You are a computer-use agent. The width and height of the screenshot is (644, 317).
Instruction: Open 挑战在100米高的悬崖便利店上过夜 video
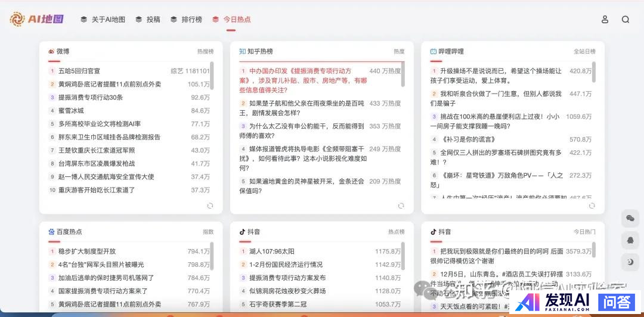496,121
